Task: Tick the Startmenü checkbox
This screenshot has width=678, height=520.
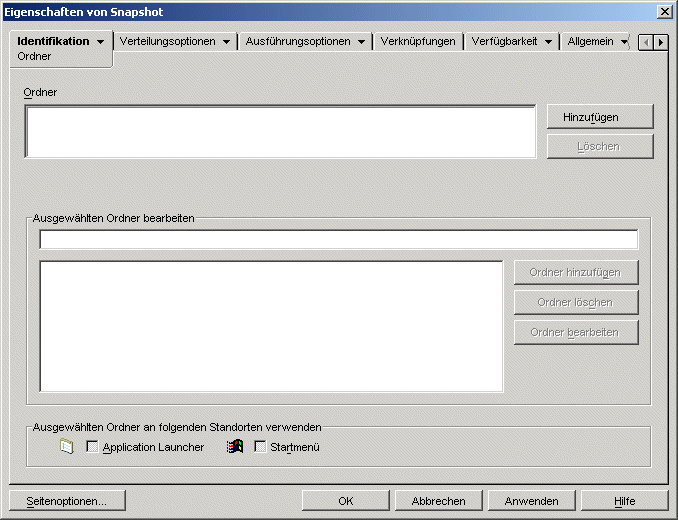Action: click(260, 447)
